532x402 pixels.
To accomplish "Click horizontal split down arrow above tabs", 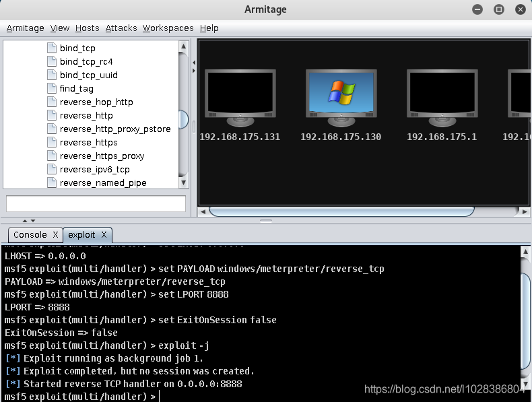I will 33,220.
